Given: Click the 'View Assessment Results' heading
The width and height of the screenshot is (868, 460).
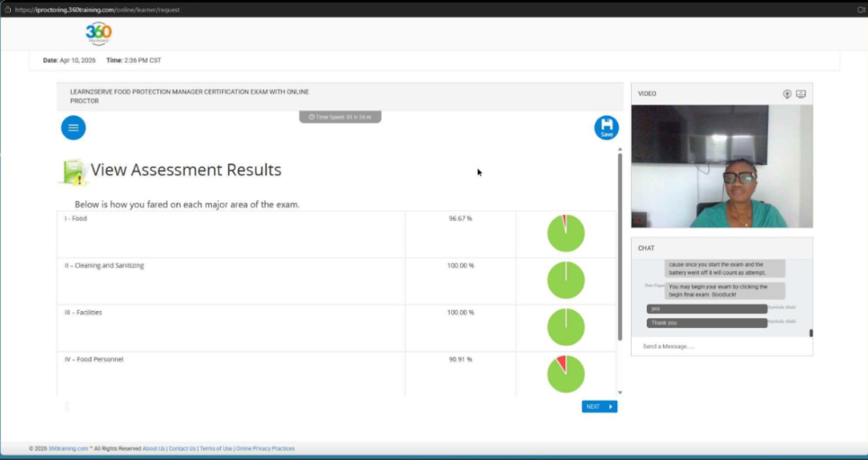Looking at the screenshot, I should pyautogui.click(x=186, y=170).
